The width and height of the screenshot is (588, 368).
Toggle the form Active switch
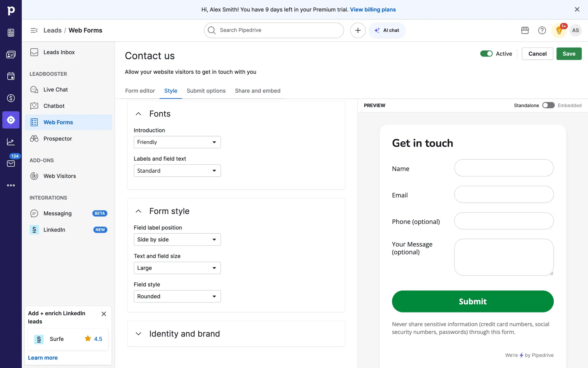[x=486, y=54]
